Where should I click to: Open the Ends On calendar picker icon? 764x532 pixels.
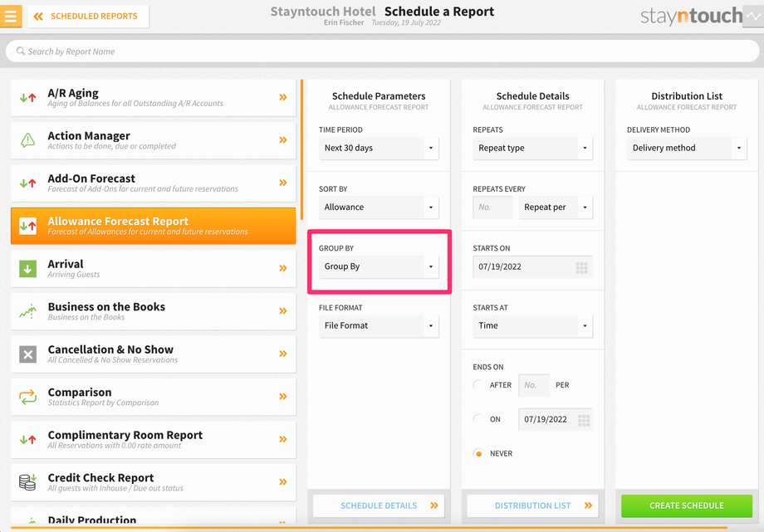[x=584, y=421]
